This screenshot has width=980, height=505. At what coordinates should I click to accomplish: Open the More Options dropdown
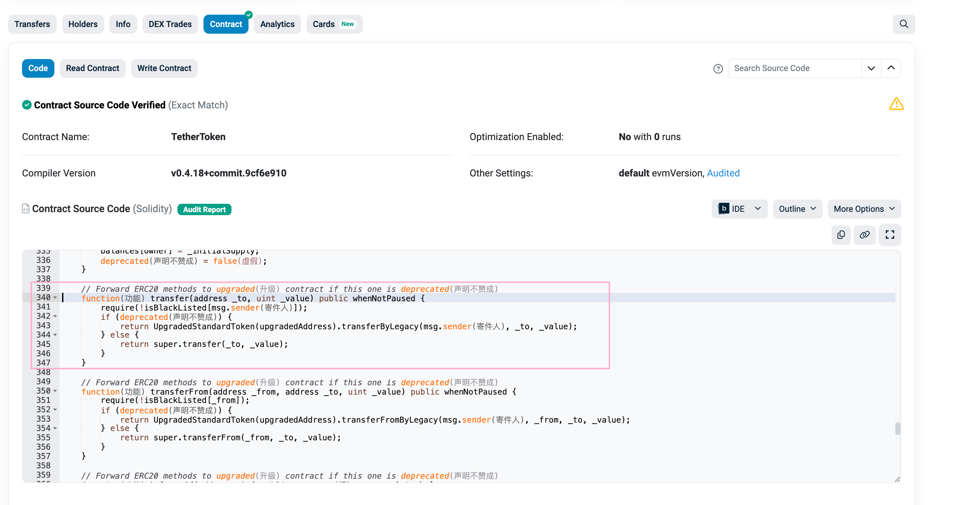(x=864, y=209)
